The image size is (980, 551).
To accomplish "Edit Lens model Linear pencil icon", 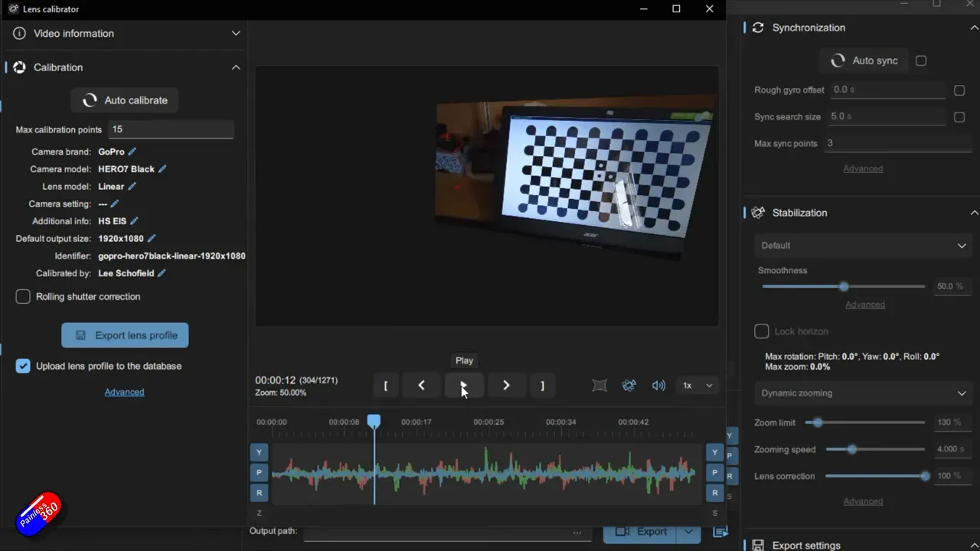I will pyautogui.click(x=132, y=186).
